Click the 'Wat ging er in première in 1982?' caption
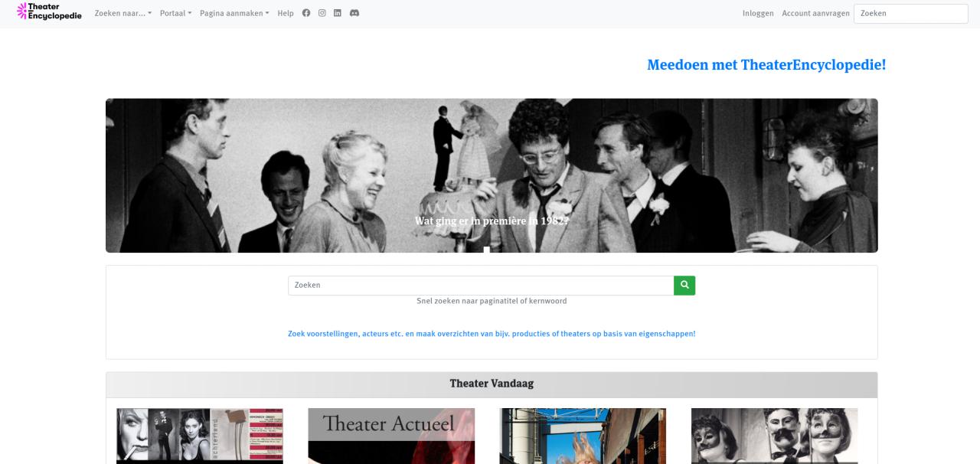The width and height of the screenshot is (980, 464). tap(492, 221)
